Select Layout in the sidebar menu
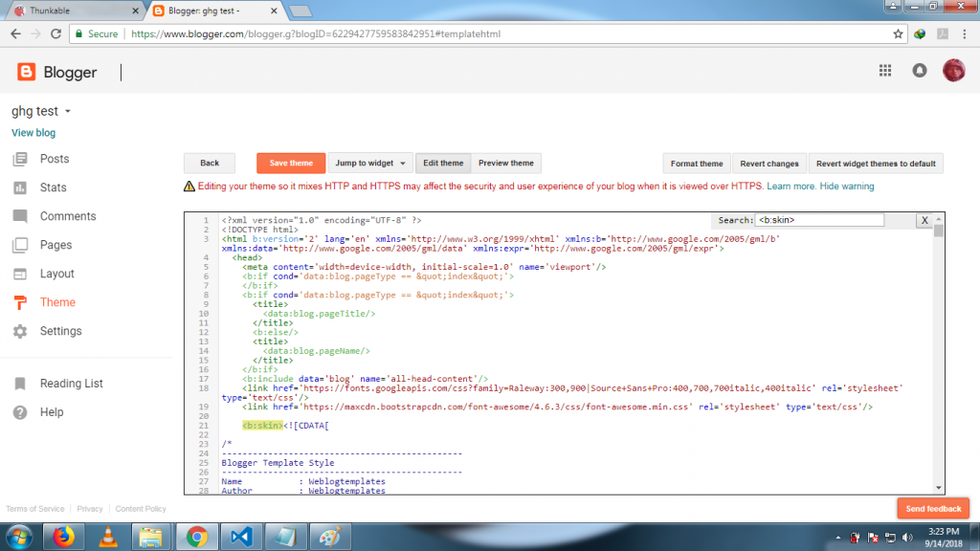This screenshot has height=551, width=980. tap(56, 274)
